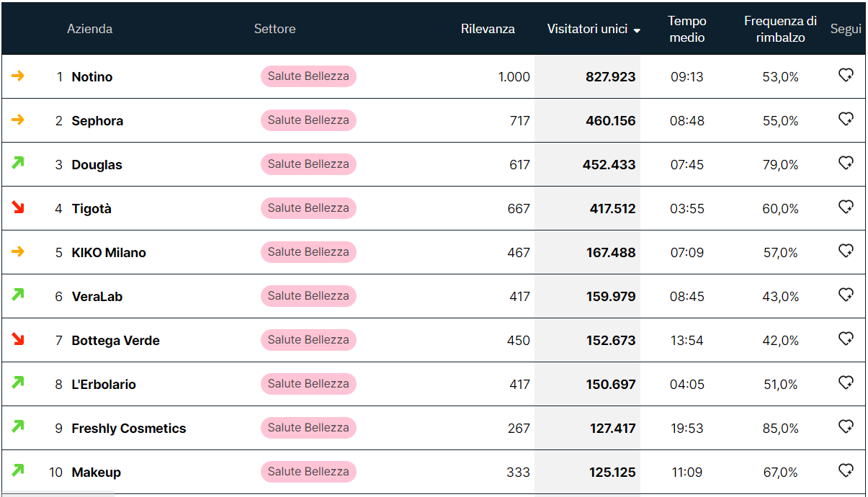The height and width of the screenshot is (497, 868).
Task: Select bounce rate 85,0%
Action: click(781, 429)
